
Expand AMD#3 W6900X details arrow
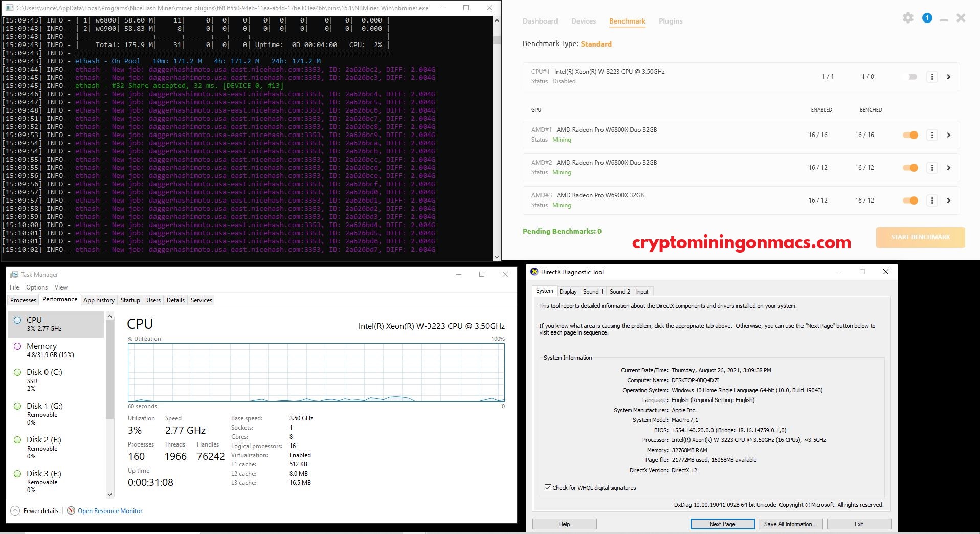point(949,201)
